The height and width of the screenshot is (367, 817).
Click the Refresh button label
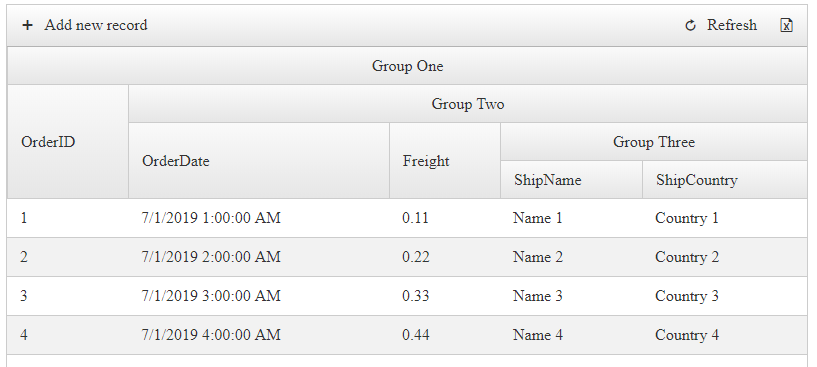[x=732, y=25]
